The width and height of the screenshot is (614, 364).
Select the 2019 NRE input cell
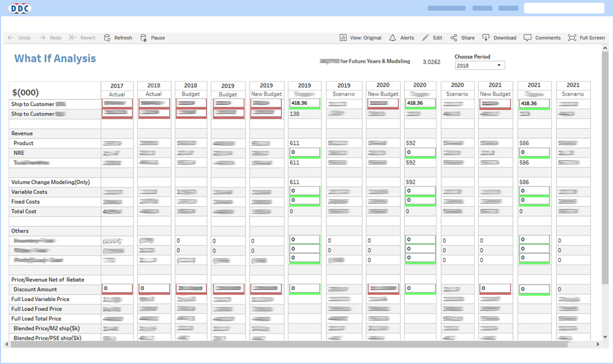tap(304, 152)
